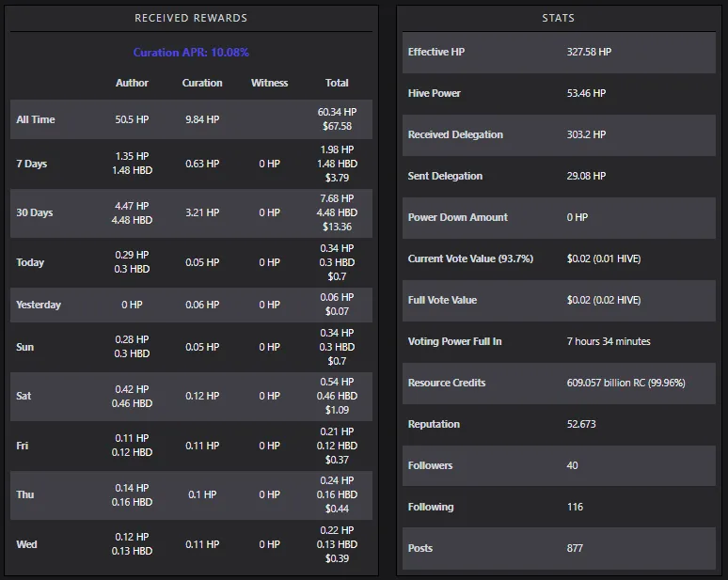This screenshot has height=580, width=728.
Task: Click the 116 following value
Action: pyautogui.click(x=575, y=507)
